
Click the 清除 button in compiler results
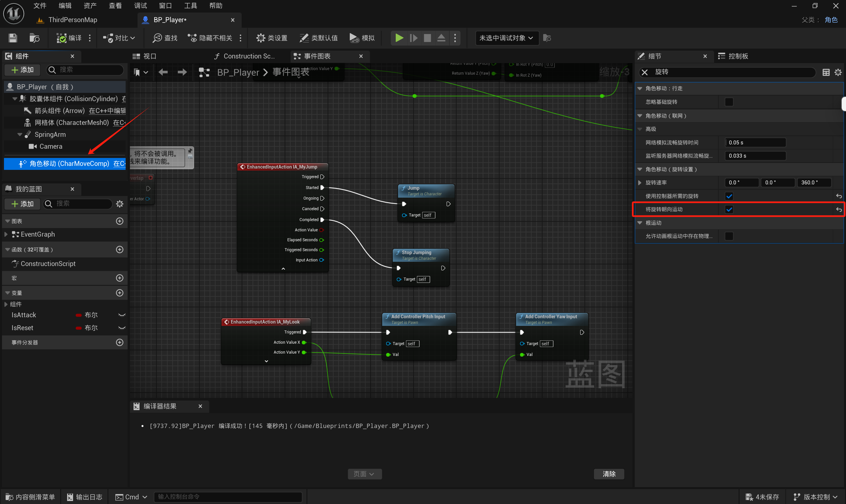click(x=609, y=474)
